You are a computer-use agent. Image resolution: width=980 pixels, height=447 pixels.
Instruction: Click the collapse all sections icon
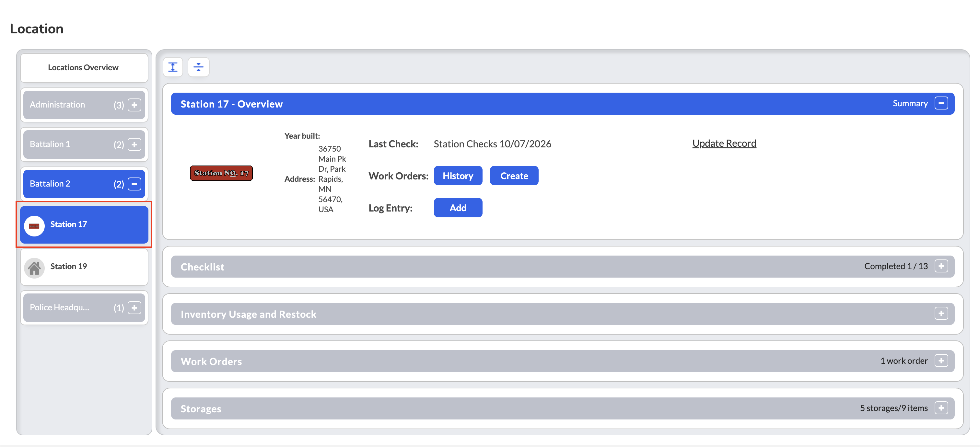click(198, 67)
